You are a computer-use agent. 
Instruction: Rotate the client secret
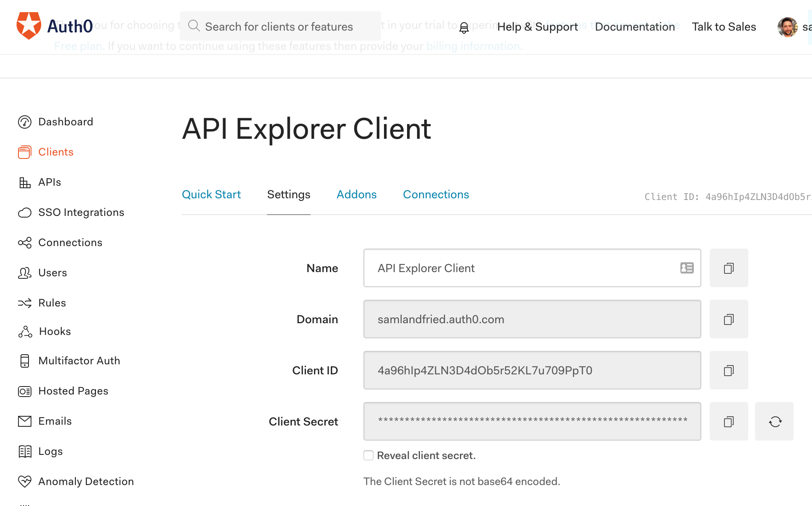pos(774,421)
